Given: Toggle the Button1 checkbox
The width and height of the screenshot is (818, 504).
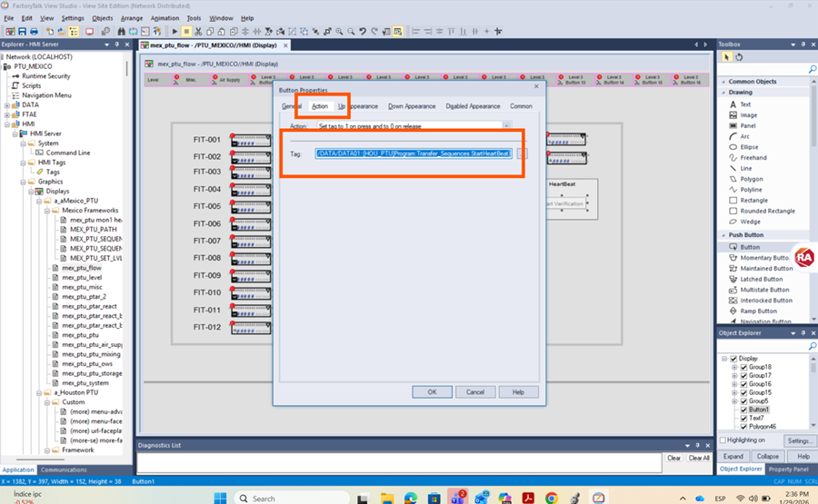Looking at the screenshot, I should 743,410.
